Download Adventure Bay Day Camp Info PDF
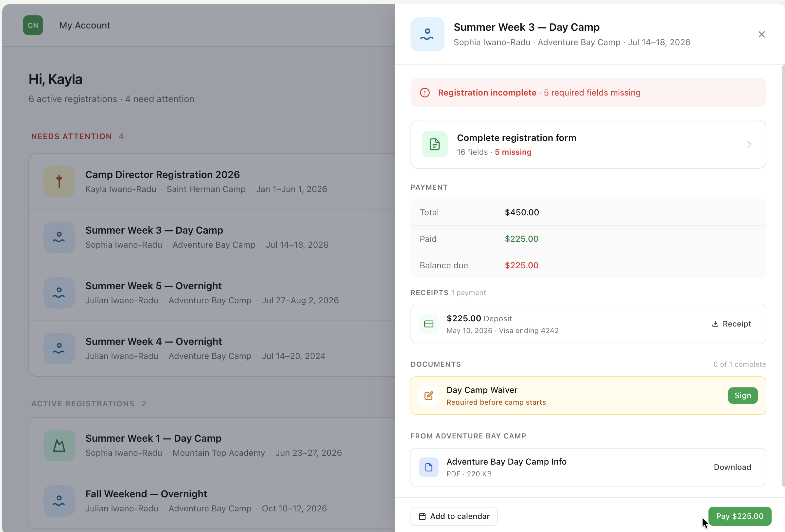 pyautogui.click(x=732, y=467)
